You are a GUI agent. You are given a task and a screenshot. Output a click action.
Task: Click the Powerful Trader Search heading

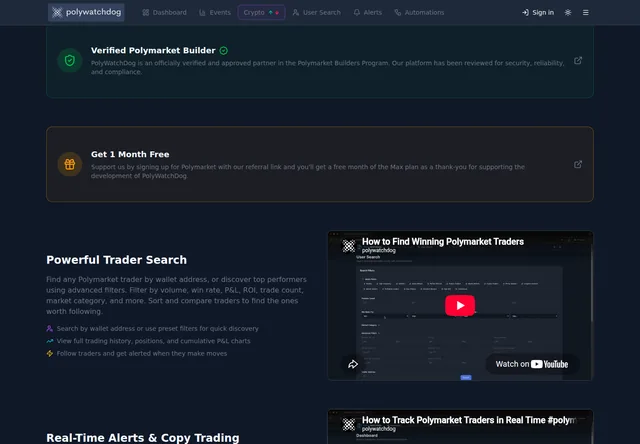click(116, 260)
